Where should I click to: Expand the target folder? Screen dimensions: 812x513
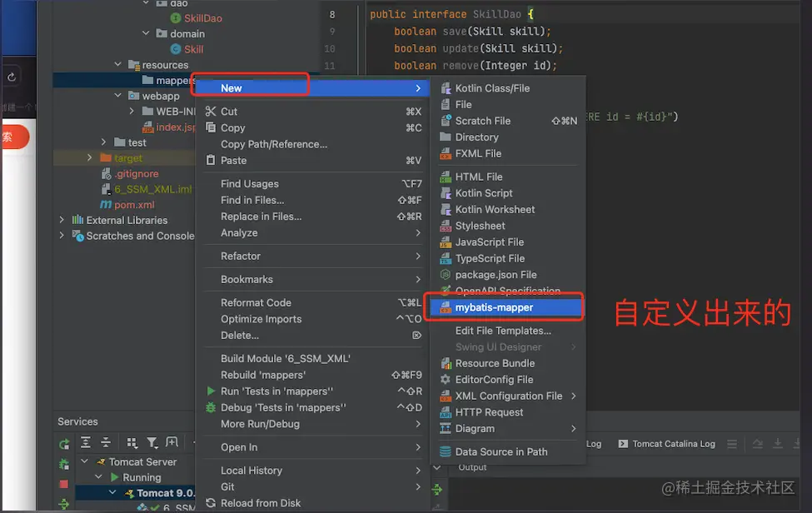coord(90,157)
